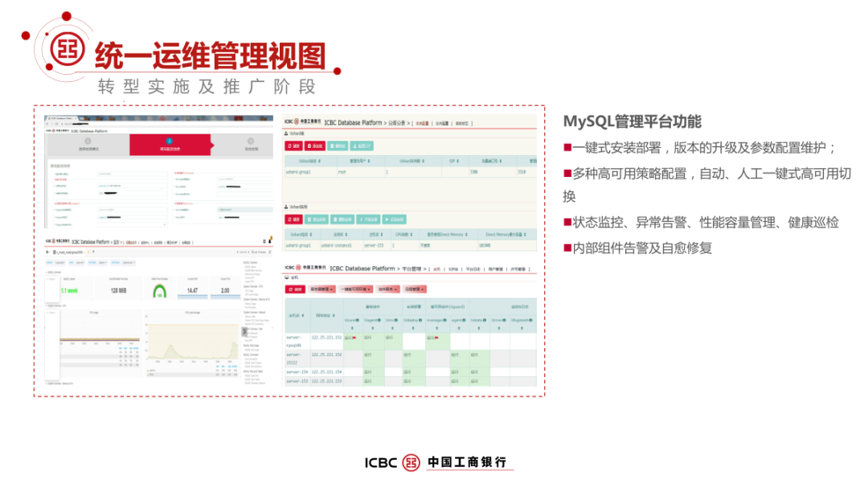
Task: Open 用户管理 tab in 平台管理 breadcrumb
Action: (495, 269)
